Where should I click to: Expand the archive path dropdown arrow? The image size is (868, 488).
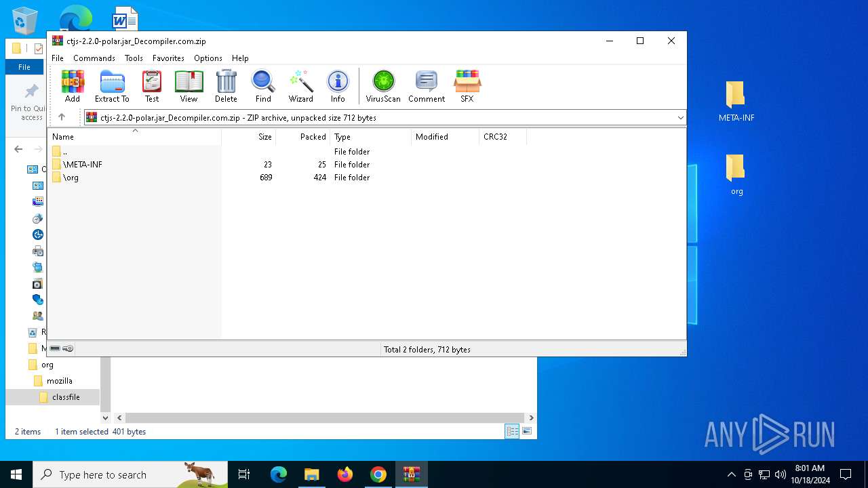coord(680,118)
